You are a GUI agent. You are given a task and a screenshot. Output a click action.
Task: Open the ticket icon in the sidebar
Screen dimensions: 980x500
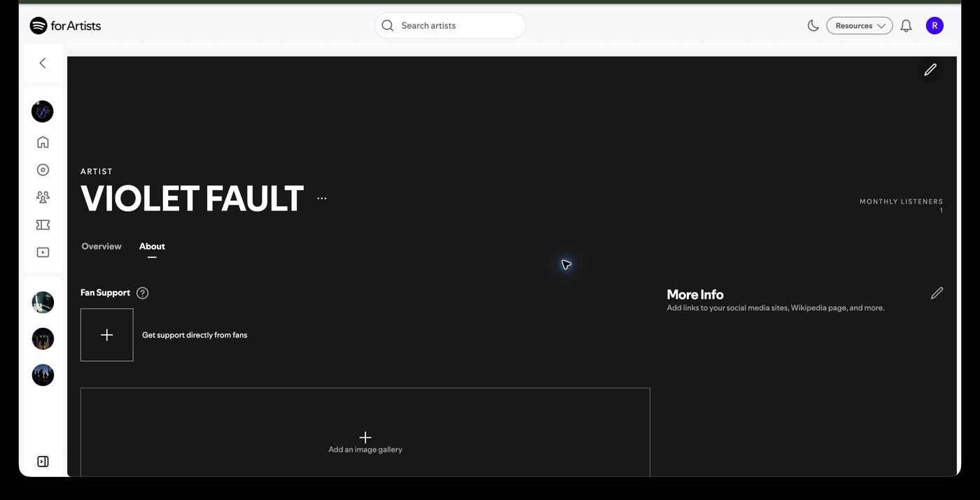point(43,224)
